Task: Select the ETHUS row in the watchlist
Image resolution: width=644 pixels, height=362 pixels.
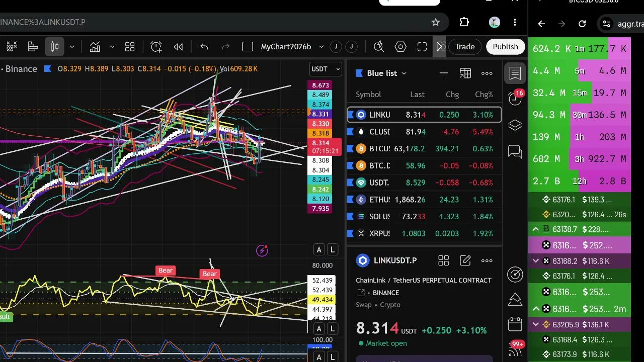Action: pyautogui.click(x=424, y=200)
